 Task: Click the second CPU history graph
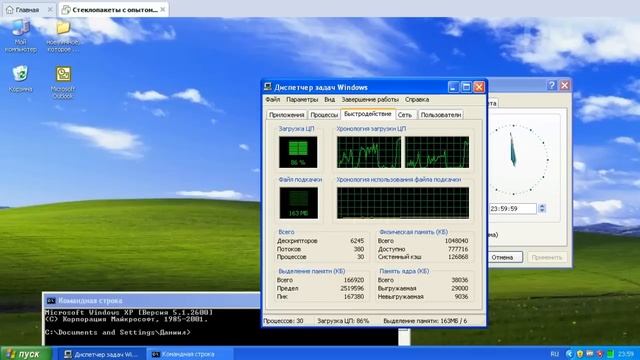(437, 152)
